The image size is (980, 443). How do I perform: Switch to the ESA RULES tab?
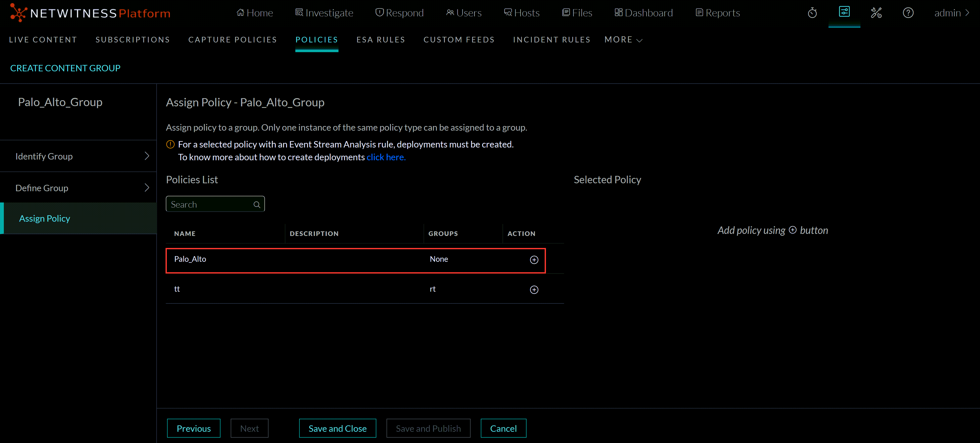click(x=380, y=40)
